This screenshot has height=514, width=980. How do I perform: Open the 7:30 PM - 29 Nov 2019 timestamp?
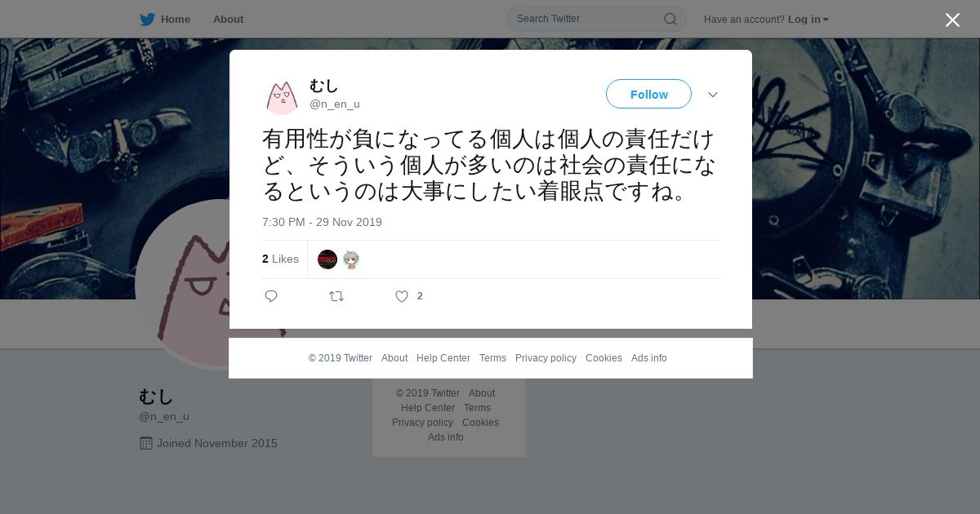(x=322, y=222)
